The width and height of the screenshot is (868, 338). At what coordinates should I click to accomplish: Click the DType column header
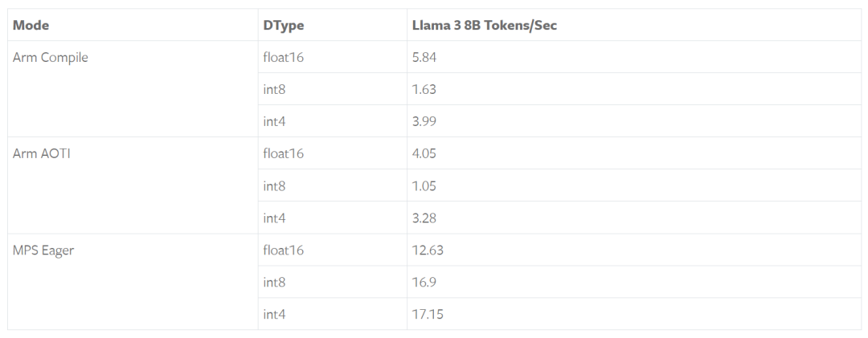[x=283, y=25]
